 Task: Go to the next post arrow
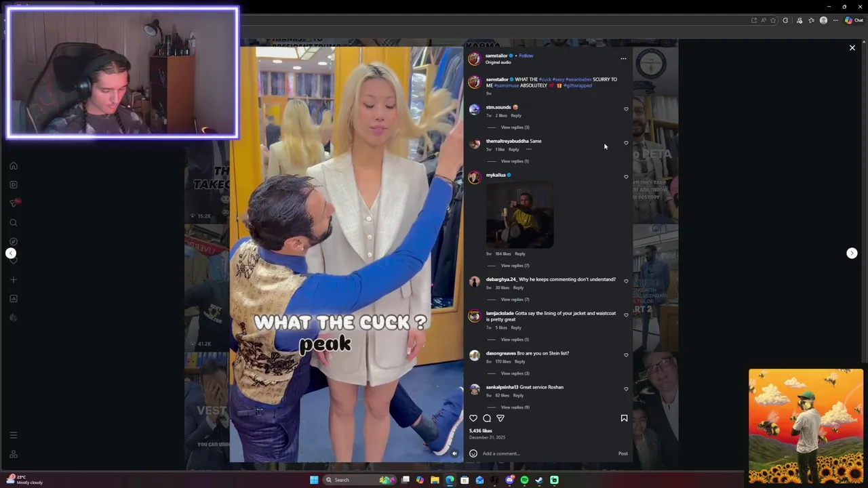852,253
